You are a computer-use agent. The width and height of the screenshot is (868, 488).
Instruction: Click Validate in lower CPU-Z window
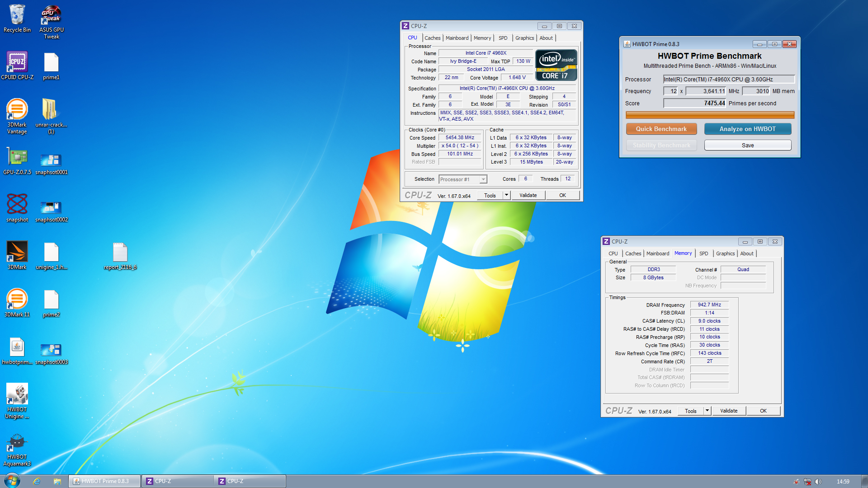tap(729, 411)
